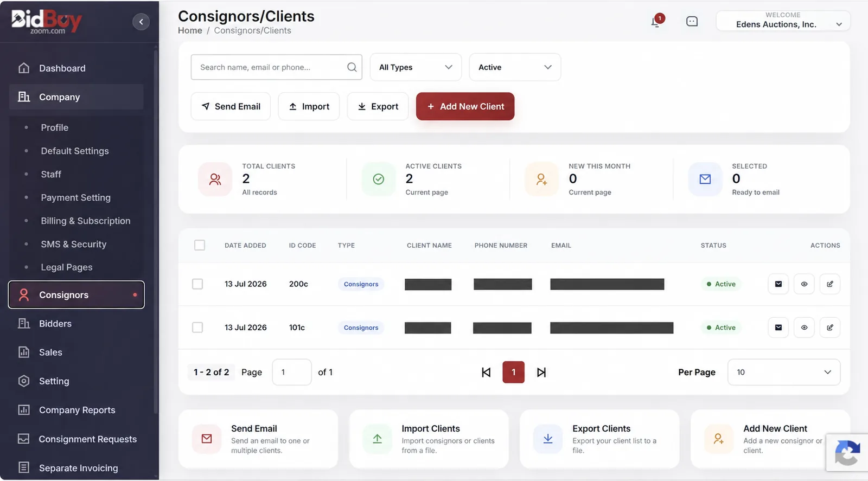Tick the select-all checkbox in table header
The height and width of the screenshot is (481, 868).
pyautogui.click(x=200, y=245)
